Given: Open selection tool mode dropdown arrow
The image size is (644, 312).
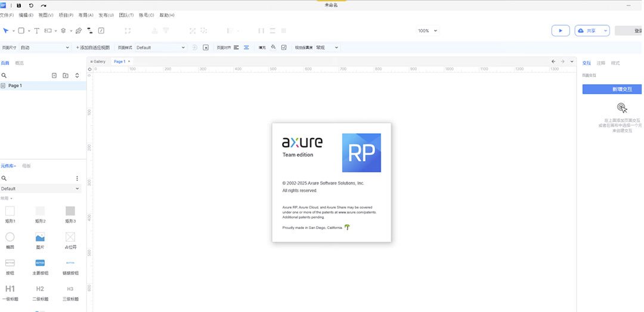Looking at the screenshot, I should [13, 31].
